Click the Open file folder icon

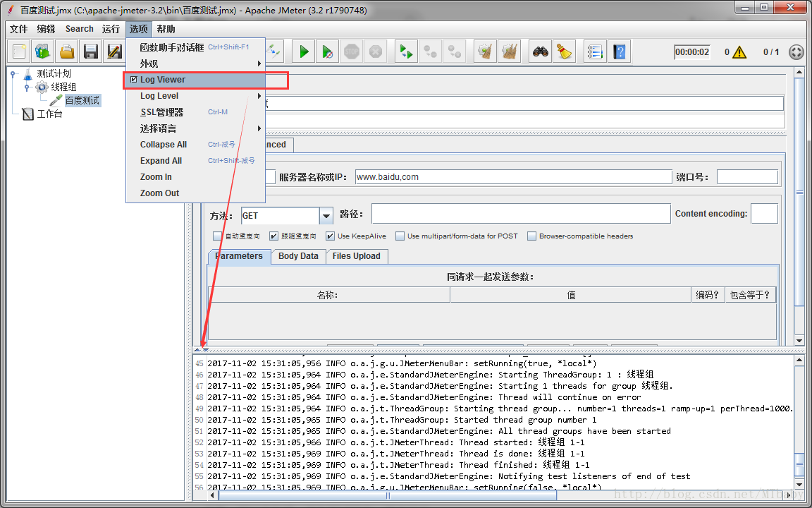point(67,52)
